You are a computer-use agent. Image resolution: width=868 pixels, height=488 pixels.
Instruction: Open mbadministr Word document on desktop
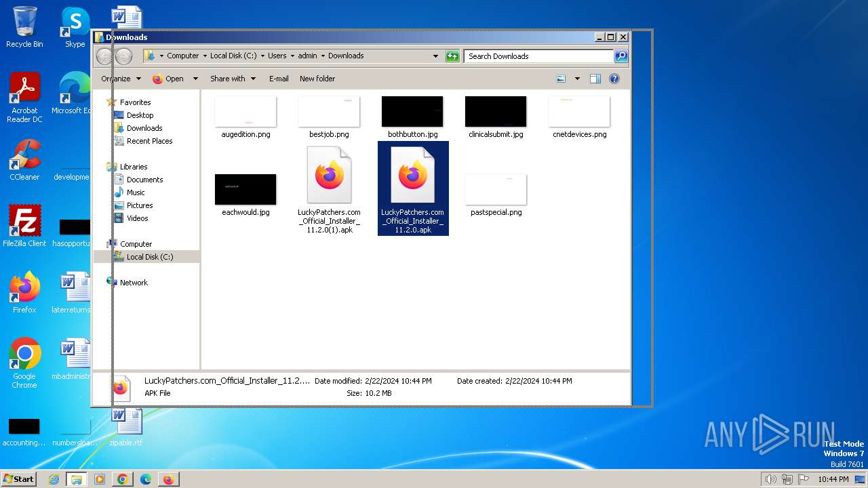click(71, 359)
